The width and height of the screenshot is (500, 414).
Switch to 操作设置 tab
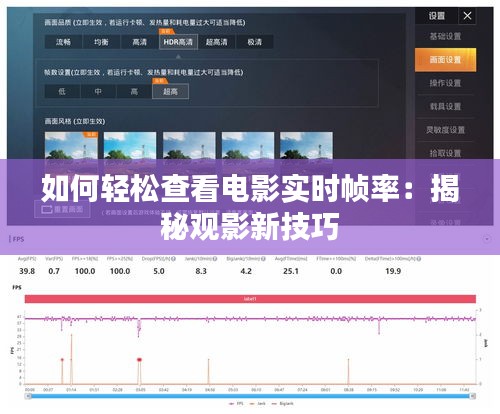445,83
